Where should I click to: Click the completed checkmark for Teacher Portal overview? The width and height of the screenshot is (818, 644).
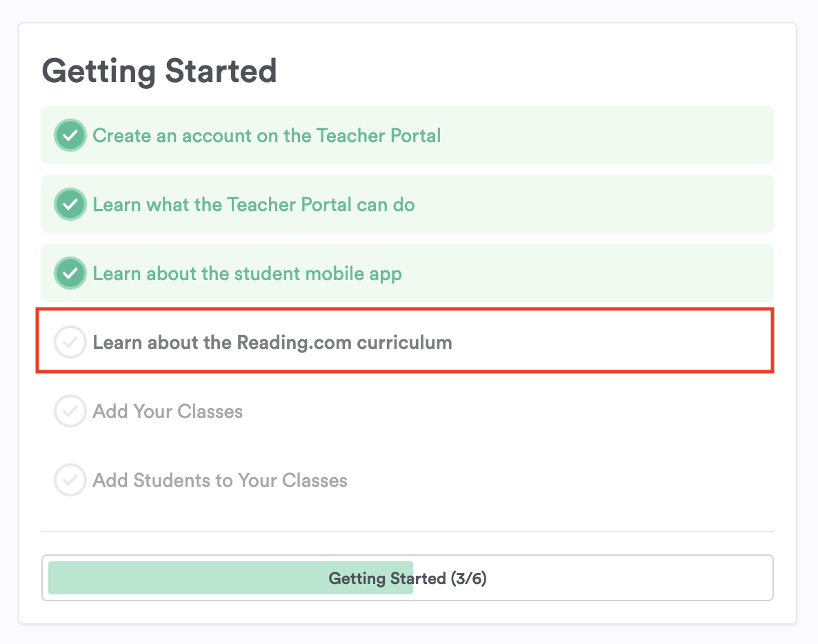pos(70,204)
